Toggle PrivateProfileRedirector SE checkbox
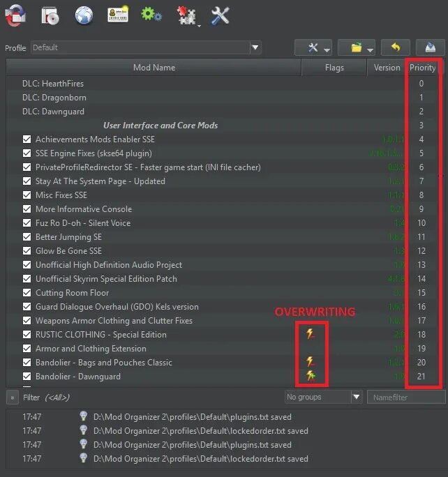This screenshot has height=477, width=448. coord(27,167)
